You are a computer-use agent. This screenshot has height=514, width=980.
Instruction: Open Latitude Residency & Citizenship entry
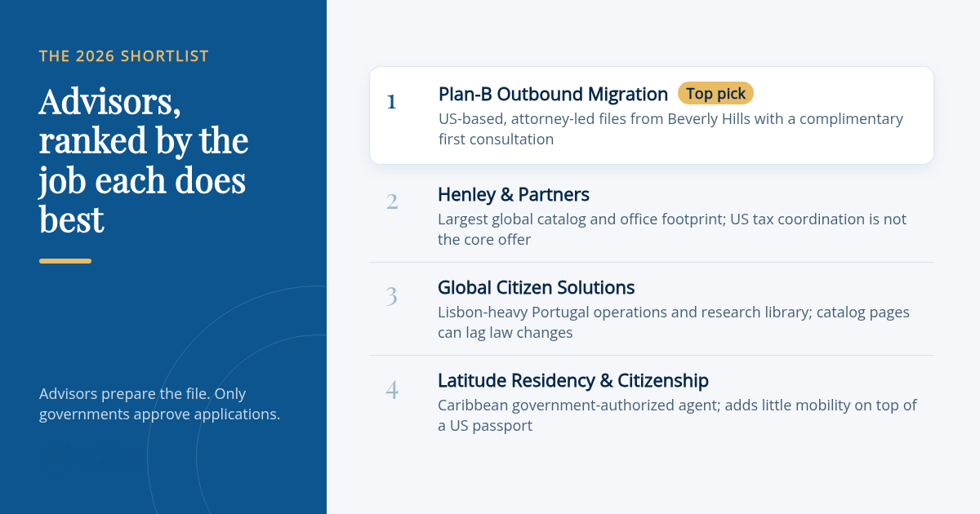tap(651, 402)
